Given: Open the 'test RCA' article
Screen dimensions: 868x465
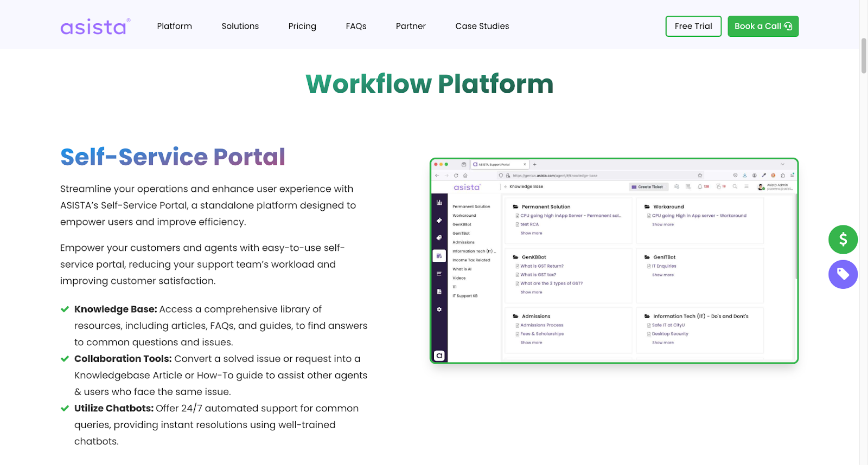Looking at the screenshot, I should [x=529, y=224].
